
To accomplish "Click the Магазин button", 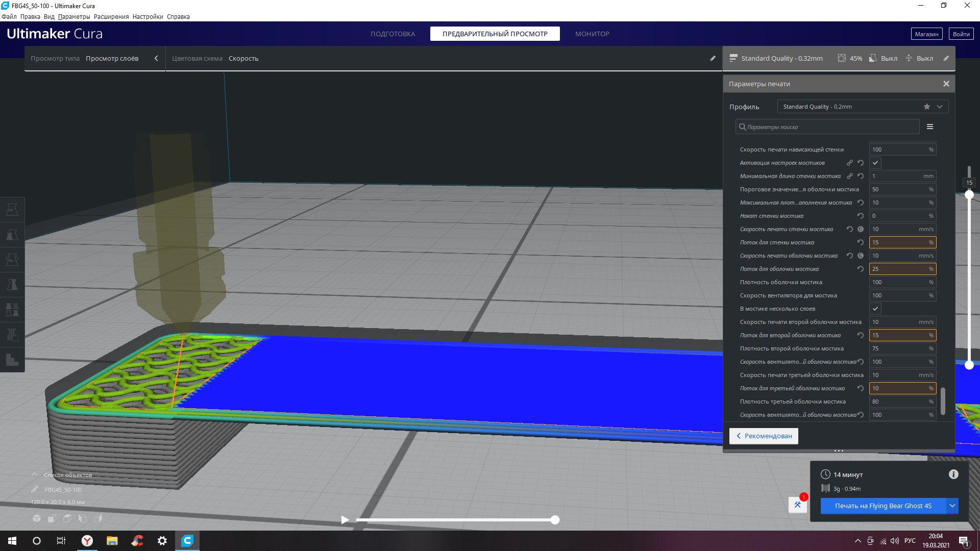I will (926, 34).
